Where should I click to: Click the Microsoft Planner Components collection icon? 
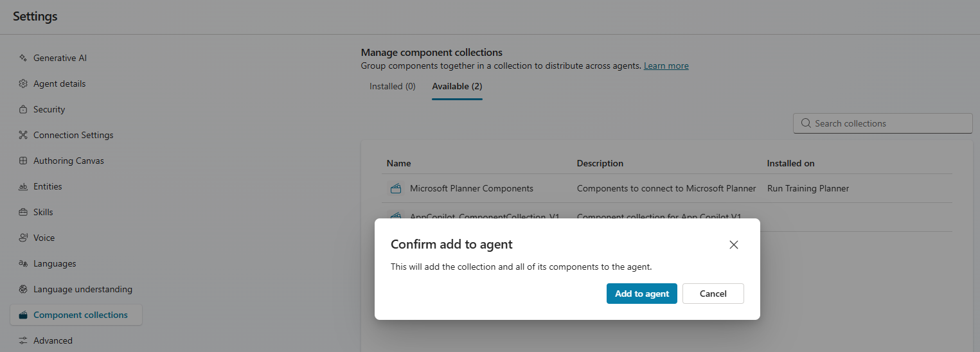(x=396, y=189)
